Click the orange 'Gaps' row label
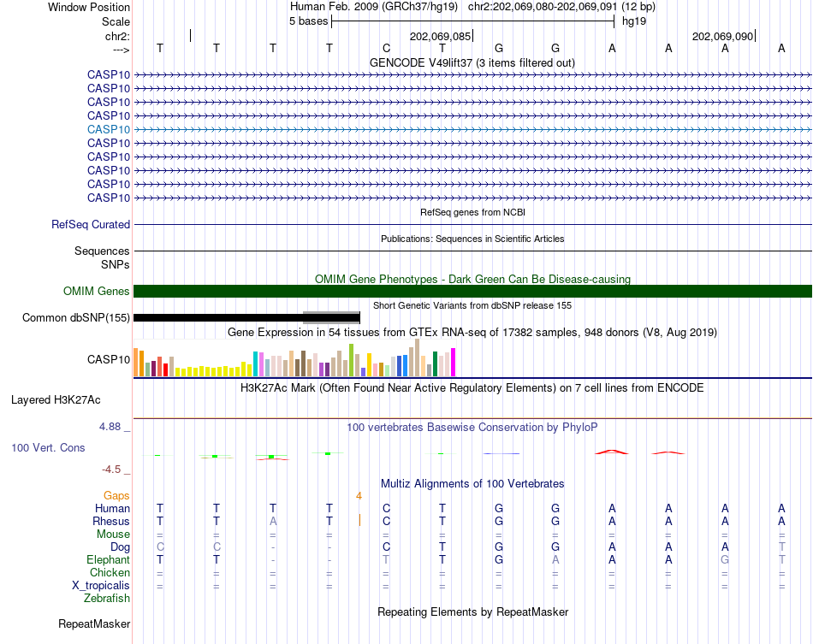The width and height of the screenshot is (813, 644). (116, 496)
